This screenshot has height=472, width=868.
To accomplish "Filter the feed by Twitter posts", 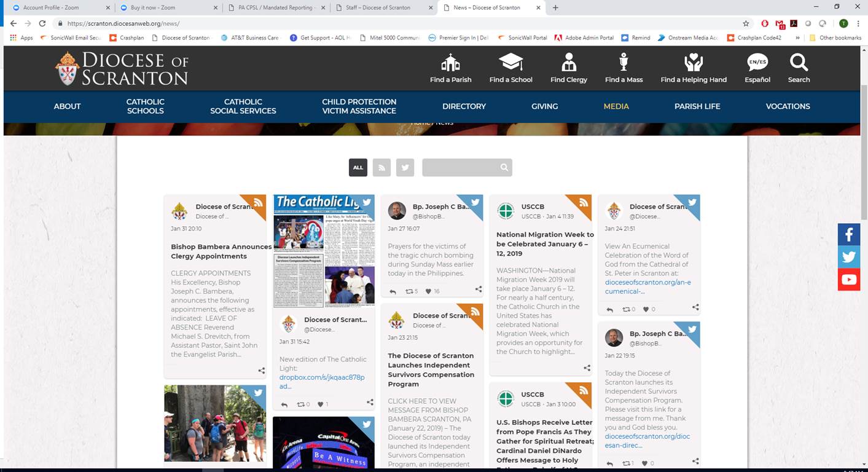I will pos(405,167).
